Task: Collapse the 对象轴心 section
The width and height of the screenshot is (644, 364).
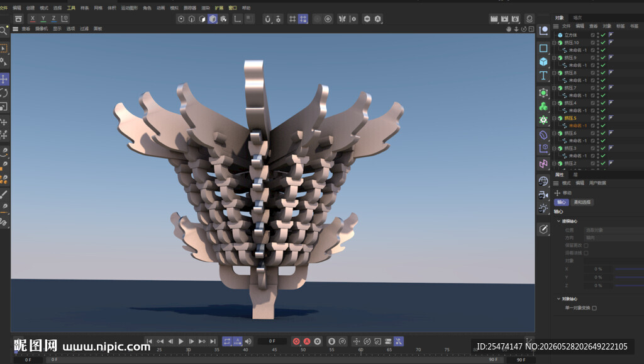Action: [558, 299]
